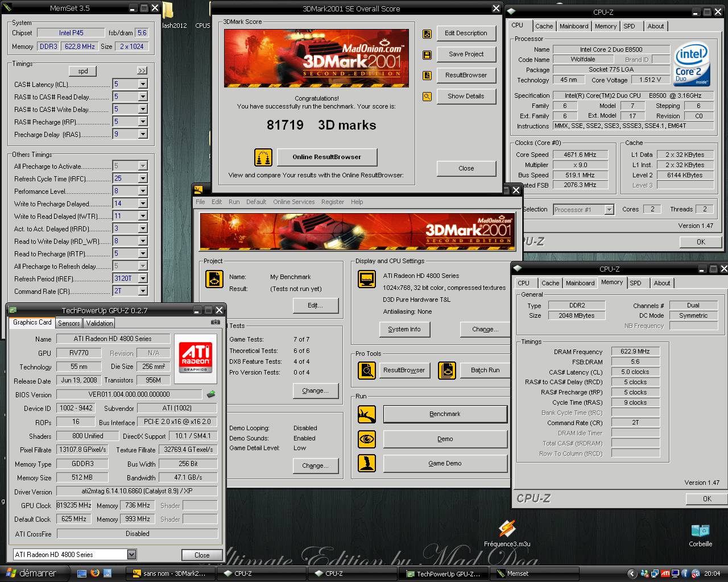Image resolution: width=728 pixels, height=582 pixels.
Task: Click the >> expand button in MemSet Timings
Action: point(142,71)
